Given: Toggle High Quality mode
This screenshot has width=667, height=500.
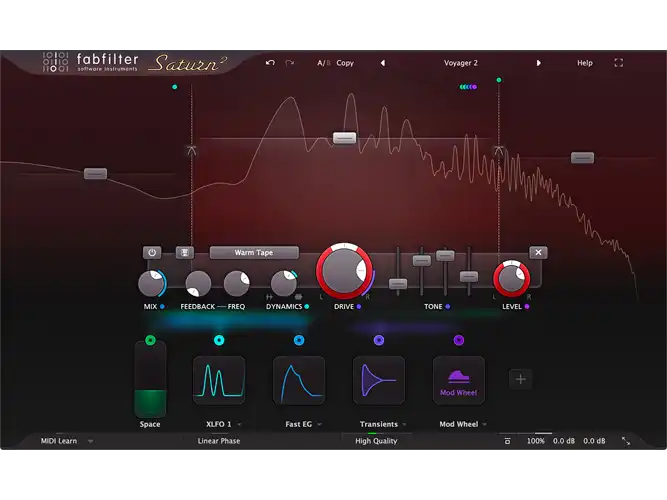Looking at the screenshot, I should [376, 441].
